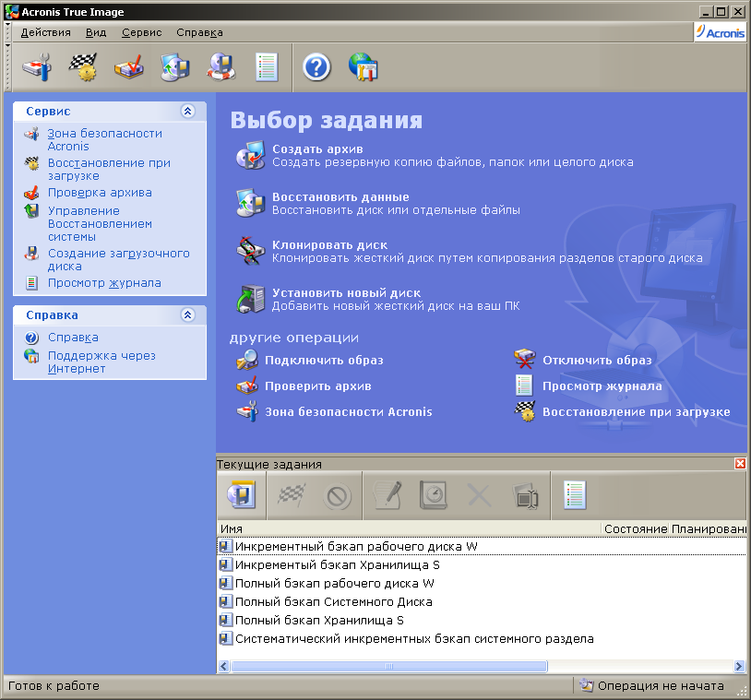Click the Имя column header
Screen dimensions: 751x700
coord(409,528)
